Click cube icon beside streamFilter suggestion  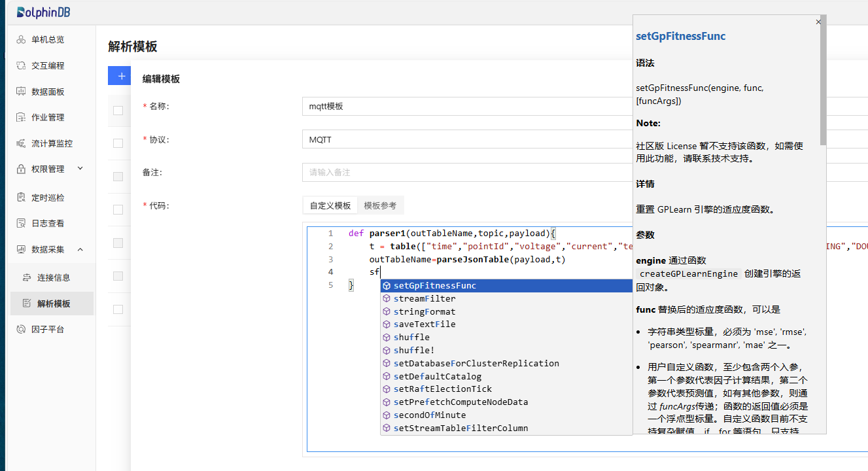coord(387,298)
